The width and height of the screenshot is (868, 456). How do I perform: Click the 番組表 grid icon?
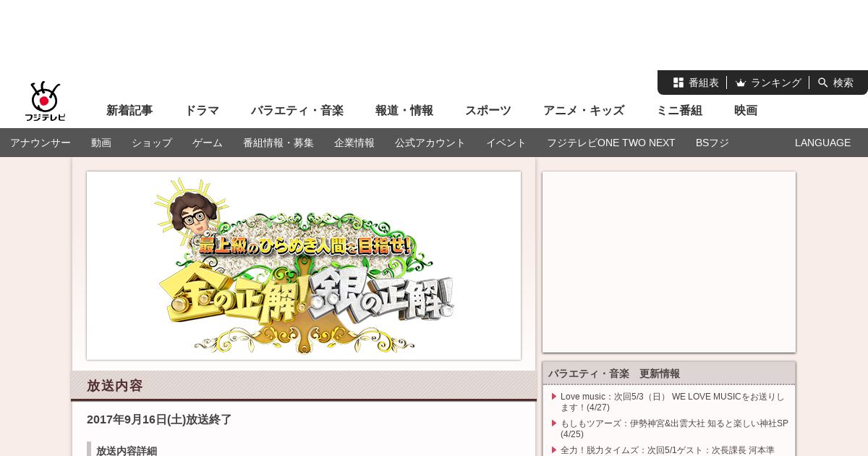(x=678, y=83)
